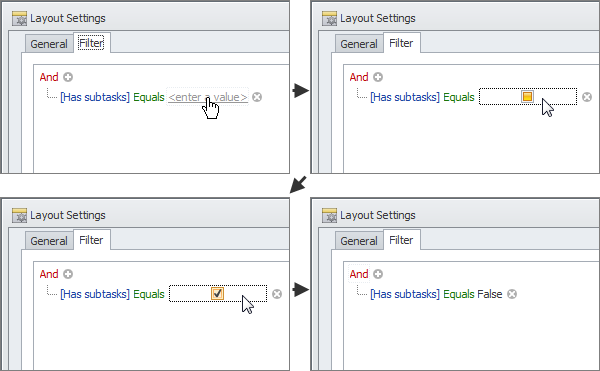This screenshot has width=600, height=371.
Task: Click the add condition plus icon in top-left panel
Action: coord(68,77)
